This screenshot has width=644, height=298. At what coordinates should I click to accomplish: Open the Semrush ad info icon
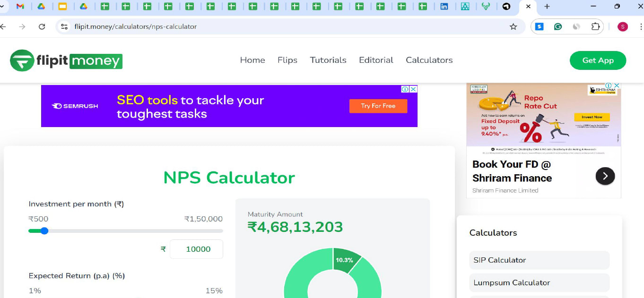tap(405, 89)
